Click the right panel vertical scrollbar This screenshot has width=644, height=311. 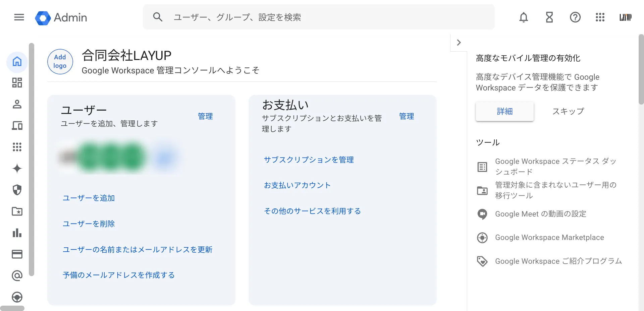641,70
